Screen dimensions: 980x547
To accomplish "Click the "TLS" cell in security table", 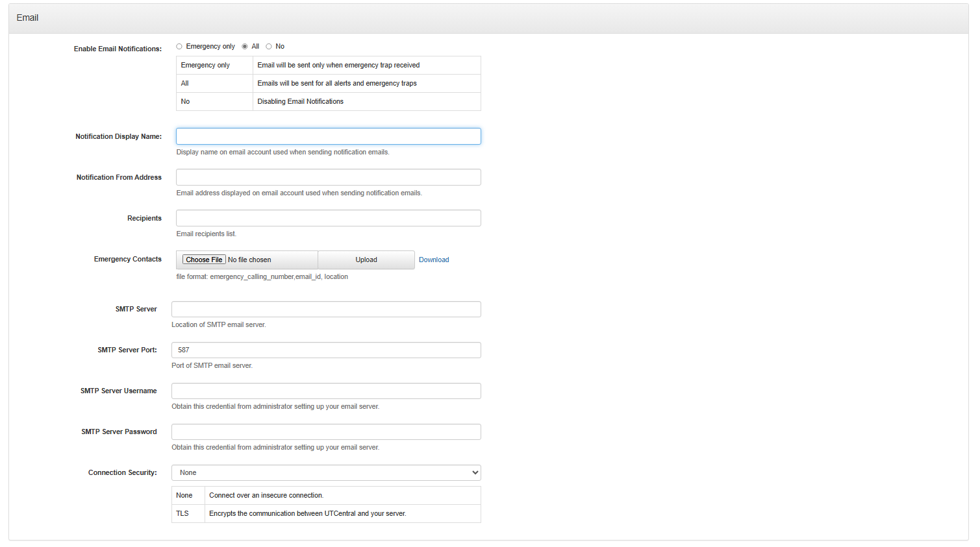I will (x=188, y=514).
